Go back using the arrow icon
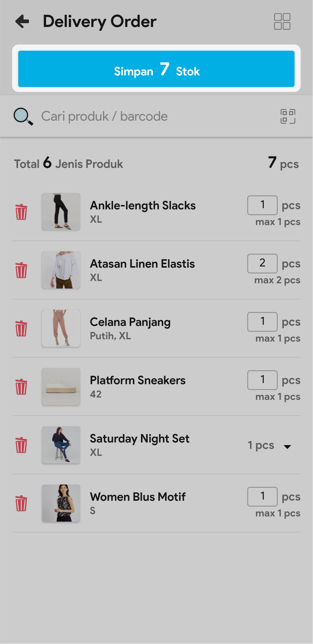The image size is (313, 644). coord(23,21)
